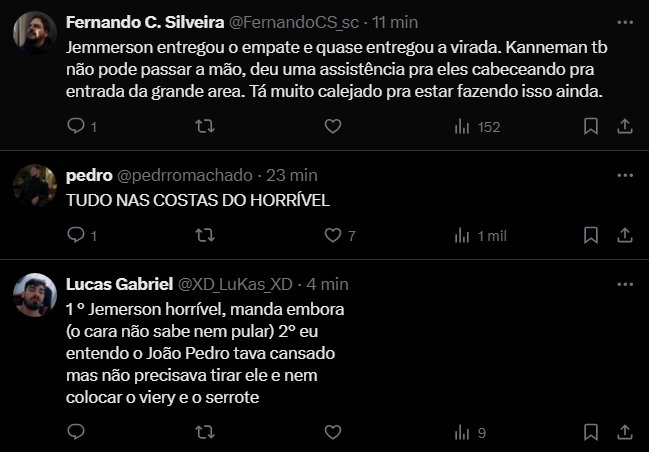Open pedro's avatar thumbnail
The image size is (649, 452).
point(35,185)
